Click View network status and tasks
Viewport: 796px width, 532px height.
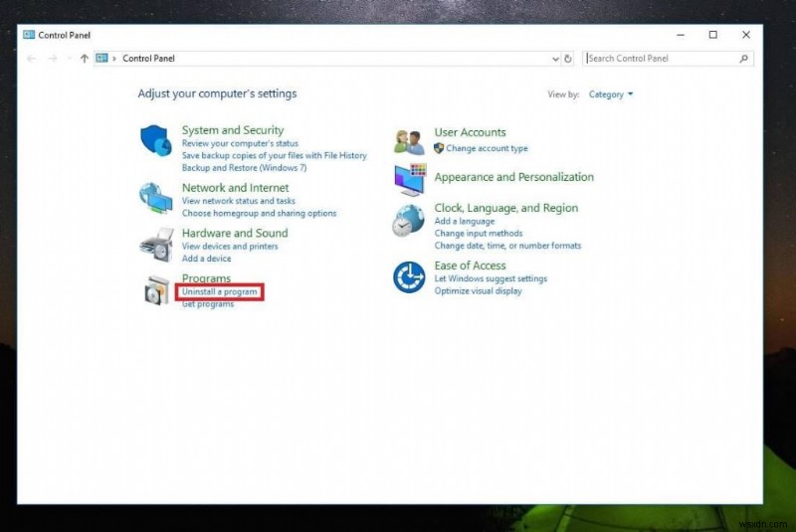(238, 201)
